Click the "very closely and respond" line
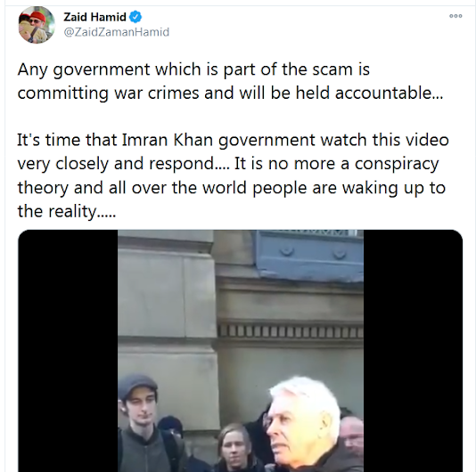Image resolution: width=476 pixels, height=472 pixels. click(228, 164)
